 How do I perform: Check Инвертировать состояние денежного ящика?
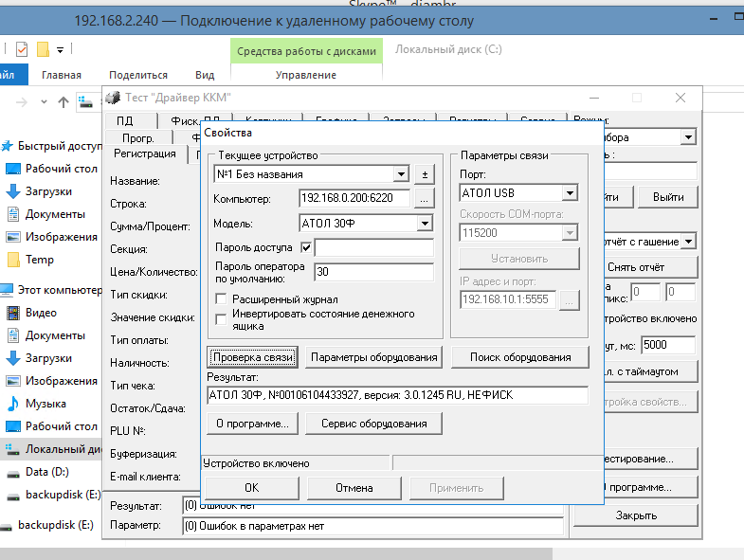point(222,319)
